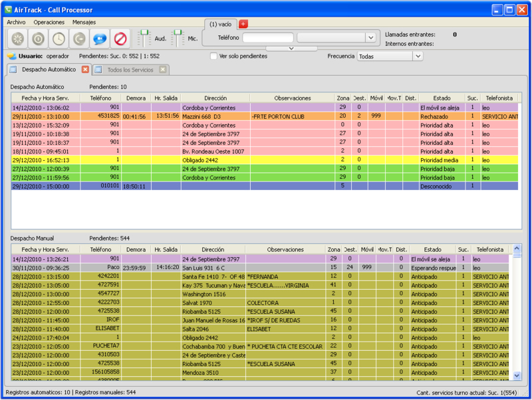The width and height of the screenshot is (532, 400).
Task: Click the red prohibited circle button
Action: coord(120,39)
